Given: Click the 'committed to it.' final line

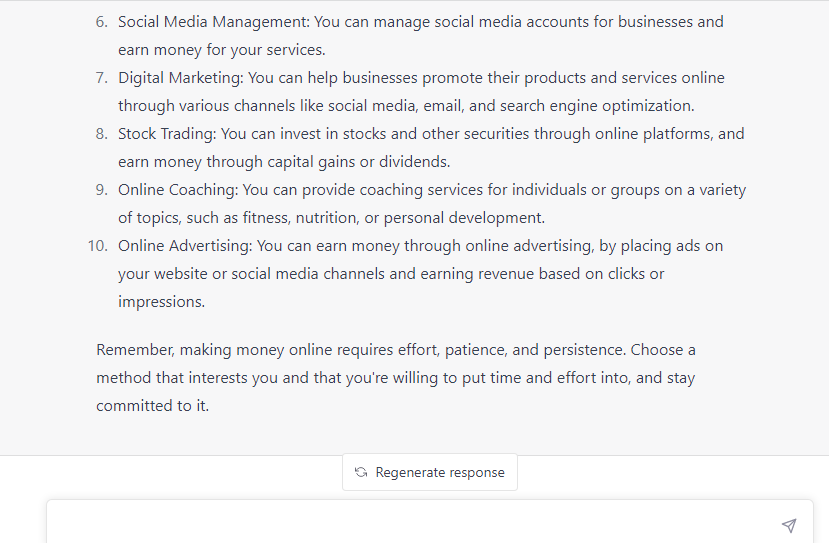Looking at the screenshot, I should [x=153, y=406].
